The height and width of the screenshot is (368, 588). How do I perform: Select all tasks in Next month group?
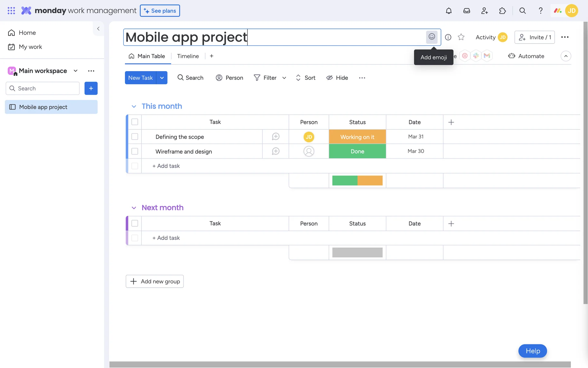pyautogui.click(x=135, y=223)
